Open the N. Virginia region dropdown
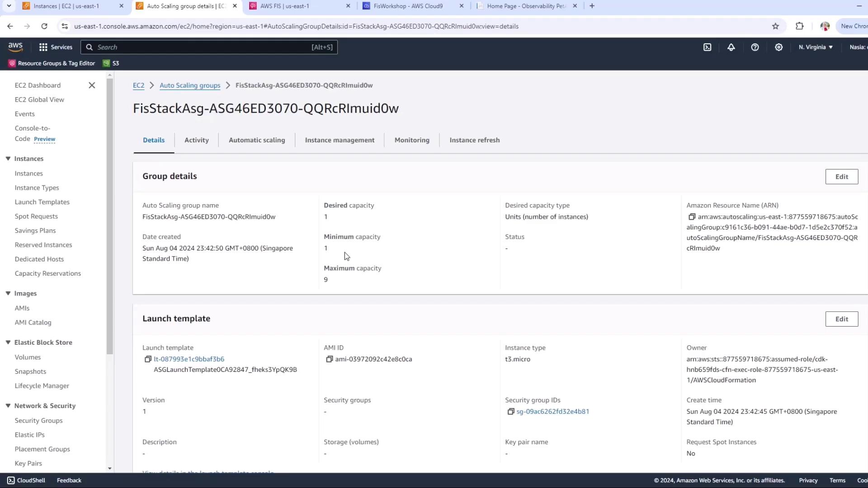Image resolution: width=868 pixels, height=488 pixels. [x=816, y=47]
